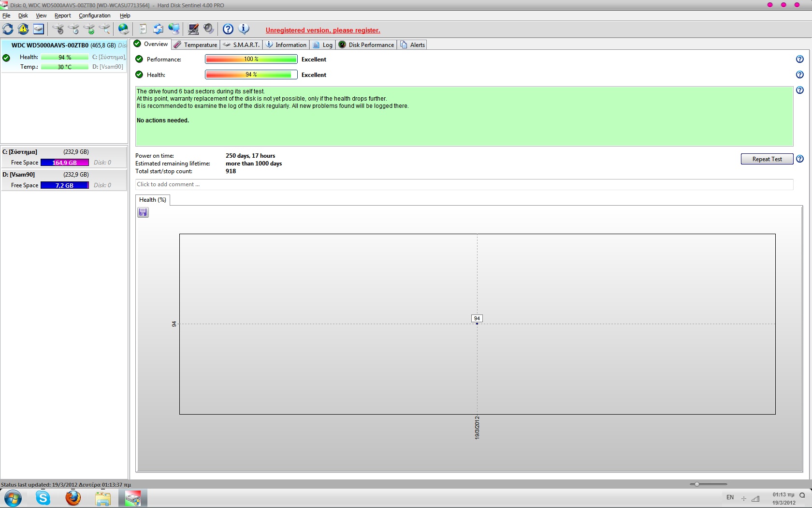Open Firefox from the taskbar
This screenshot has height=508, width=812.
(73, 498)
